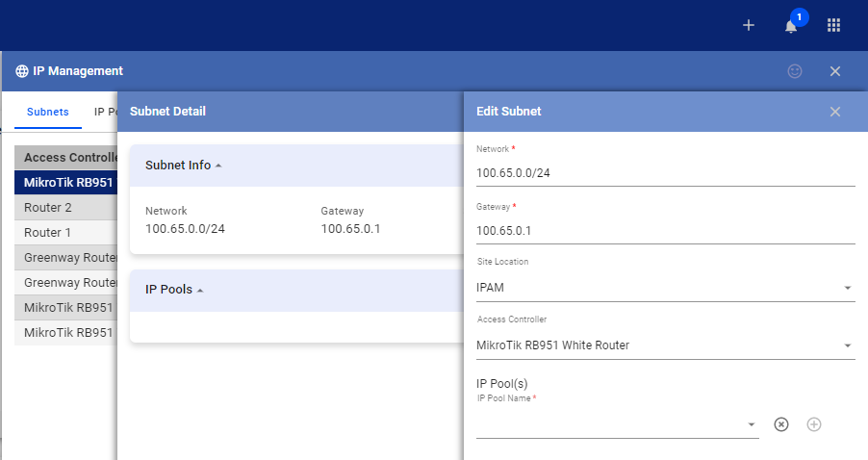
Task: Open the Access Controller dropdown
Action: (665, 345)
